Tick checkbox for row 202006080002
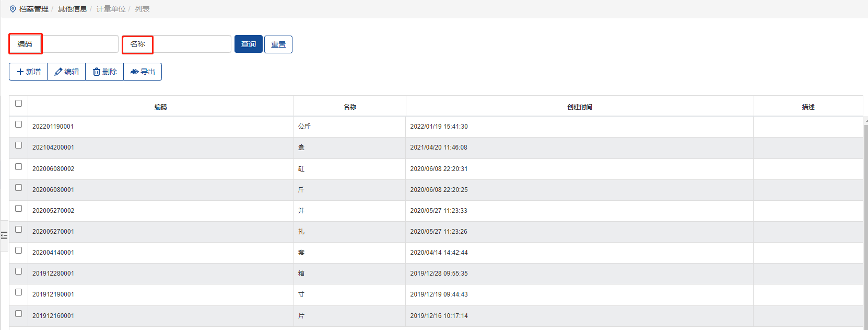The width and height of the screenshot is (868, 330). [19, 167]
